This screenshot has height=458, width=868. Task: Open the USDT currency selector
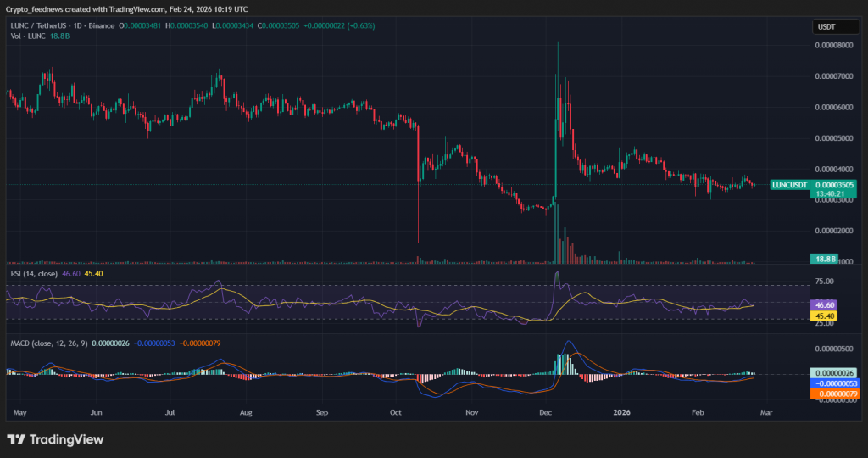pyautogui.click(x=826, y=27)
